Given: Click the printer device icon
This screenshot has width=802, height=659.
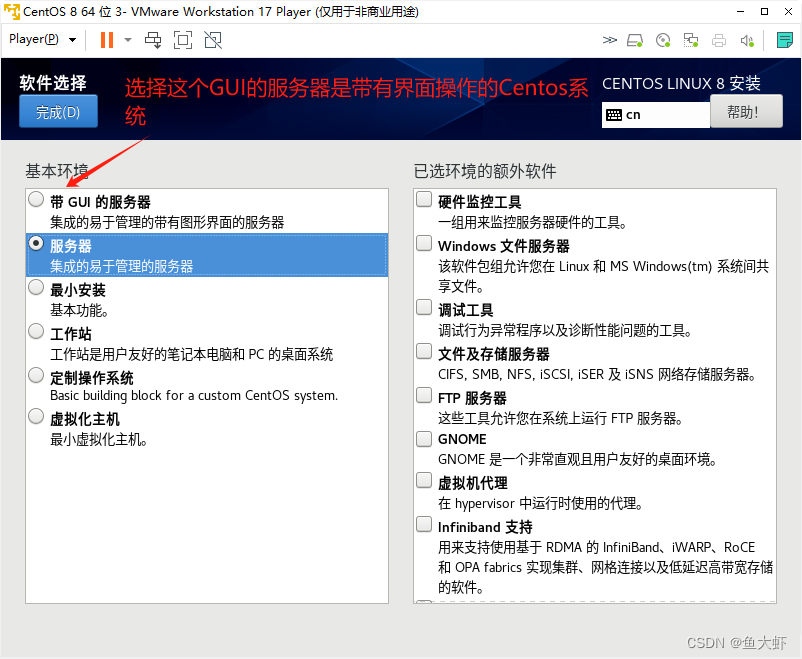Looking at the screenshot, I should (x=719, y=40).
